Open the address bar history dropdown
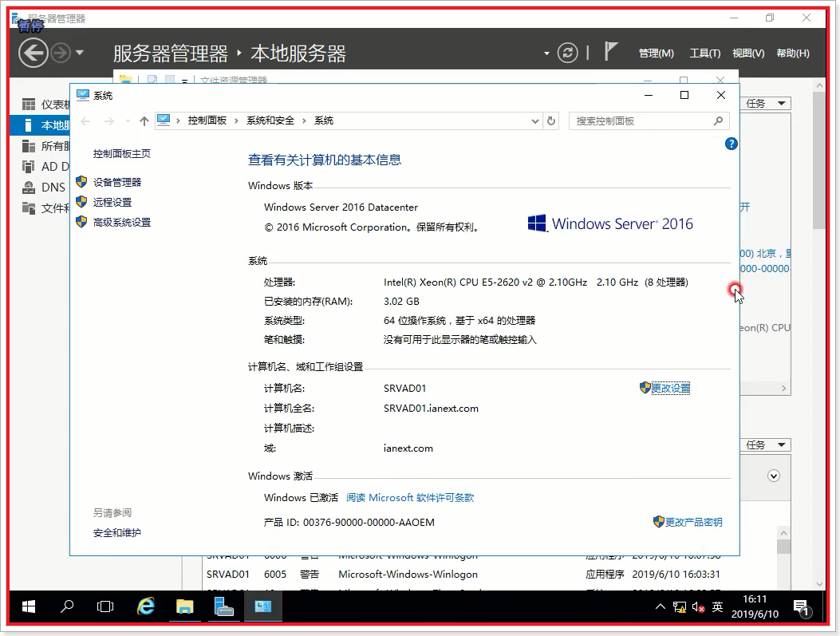 coord(534,121)
